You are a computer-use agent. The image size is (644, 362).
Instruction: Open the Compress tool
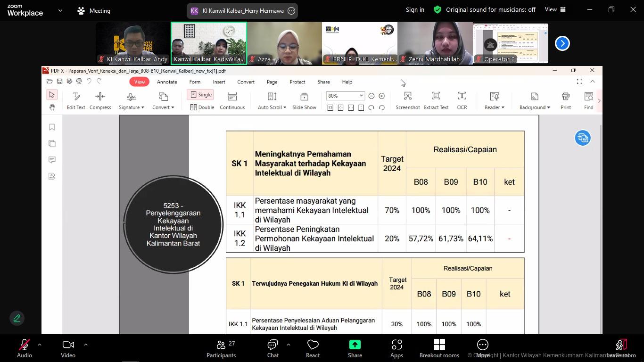click(x=100, y=100)
